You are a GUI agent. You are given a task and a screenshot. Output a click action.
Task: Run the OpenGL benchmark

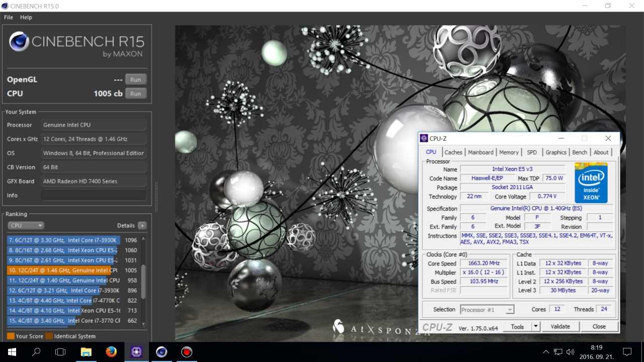coord(135,79)
